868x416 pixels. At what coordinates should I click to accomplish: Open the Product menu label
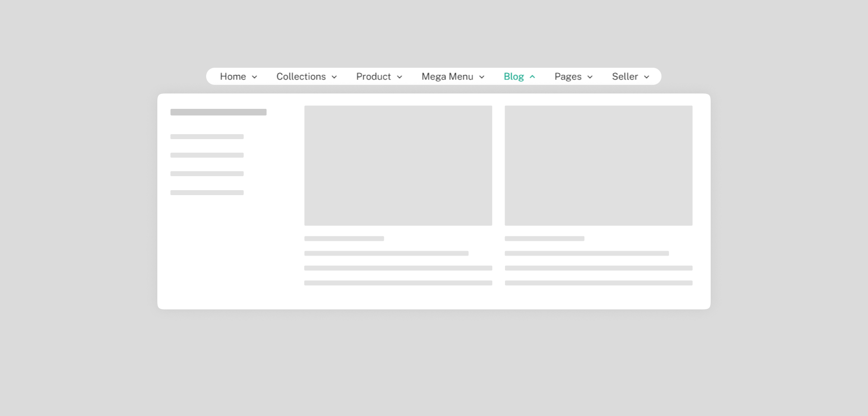point(373,77)
